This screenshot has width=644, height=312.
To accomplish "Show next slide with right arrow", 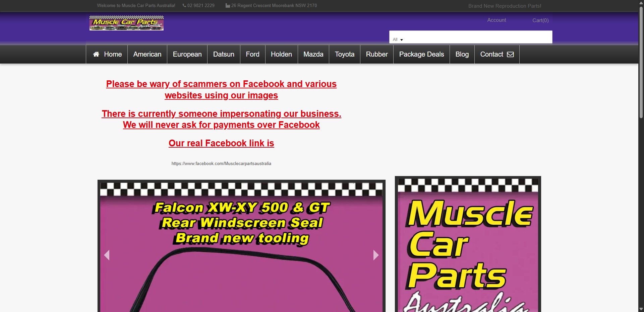I will click(376, 255).
